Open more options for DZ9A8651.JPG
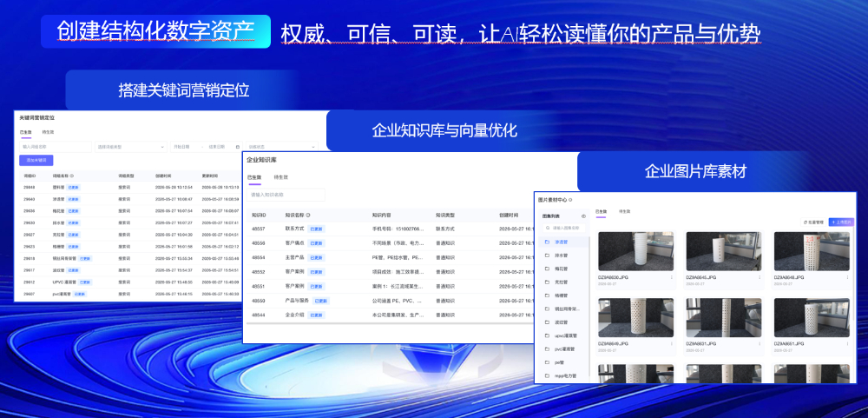 tap(847, 344)
